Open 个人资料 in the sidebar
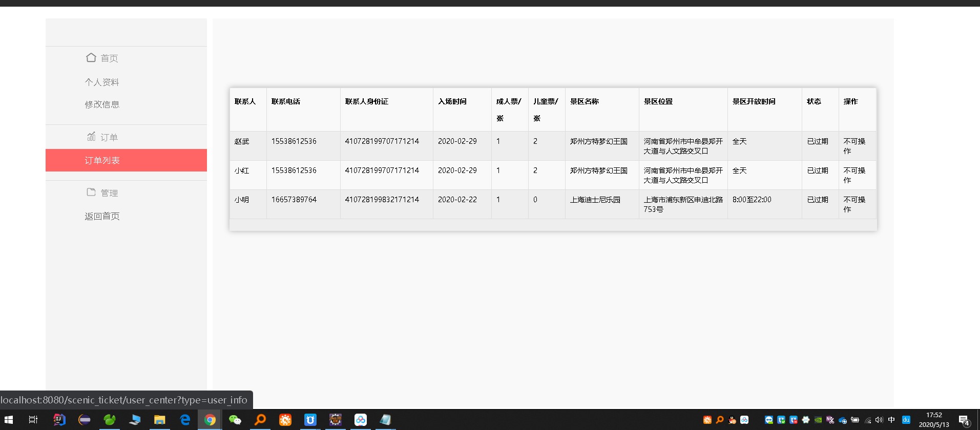 click(x=102, y=82)
